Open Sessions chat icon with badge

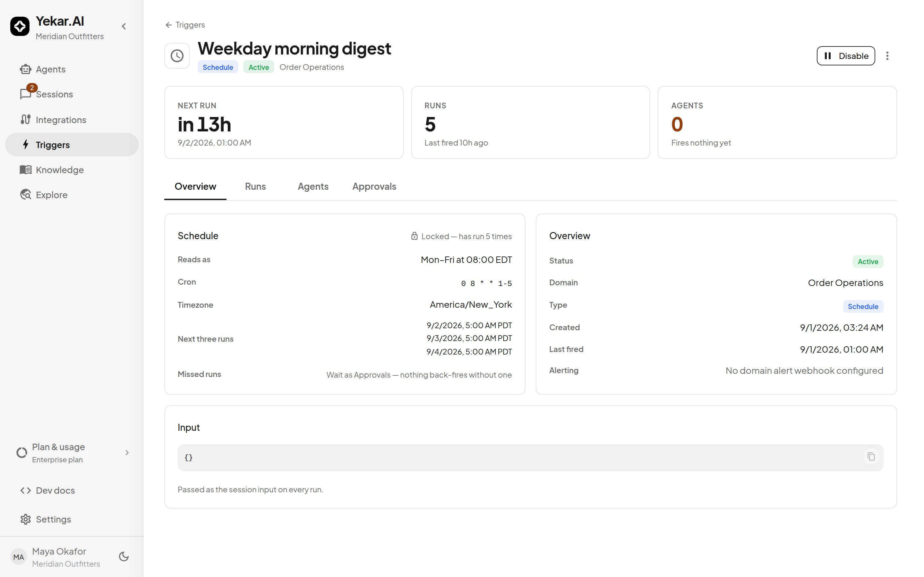[x=26, y=94]
